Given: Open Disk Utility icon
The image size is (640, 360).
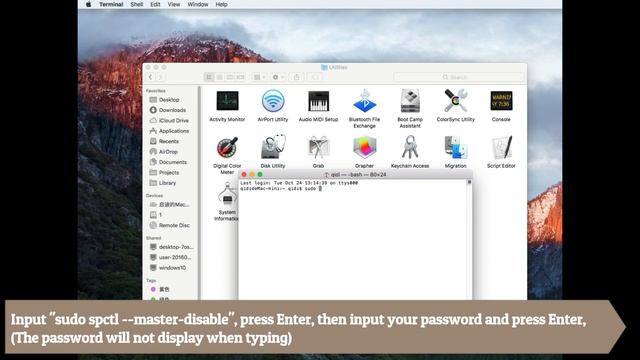Looking at the screenshot, I should (273, 147).
